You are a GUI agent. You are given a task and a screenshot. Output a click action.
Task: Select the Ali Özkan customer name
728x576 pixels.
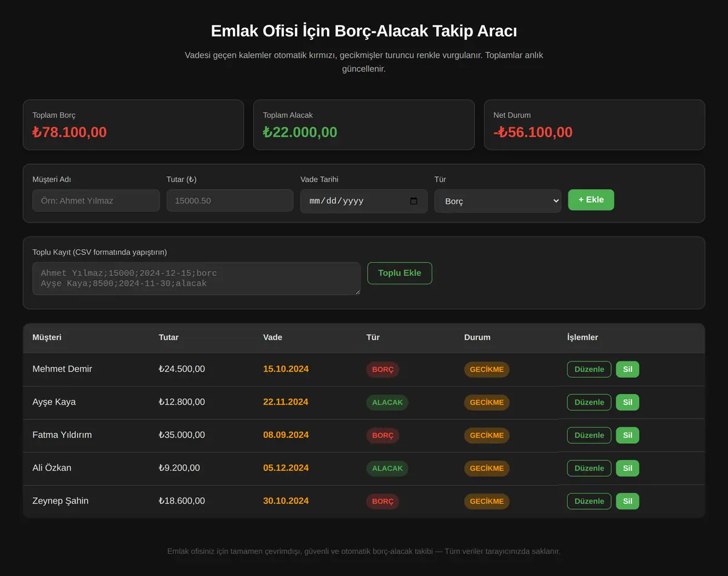52,467
